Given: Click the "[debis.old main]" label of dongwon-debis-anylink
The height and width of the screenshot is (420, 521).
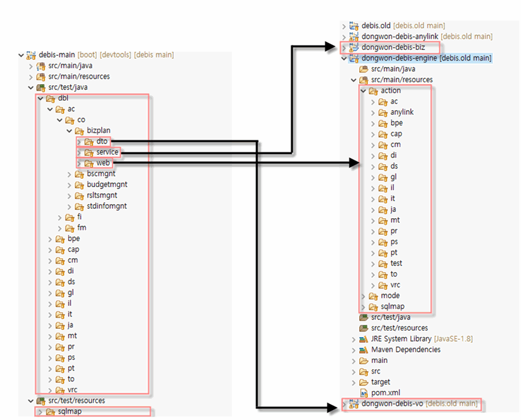Looking at the screenshot, I should coord(467,36).
